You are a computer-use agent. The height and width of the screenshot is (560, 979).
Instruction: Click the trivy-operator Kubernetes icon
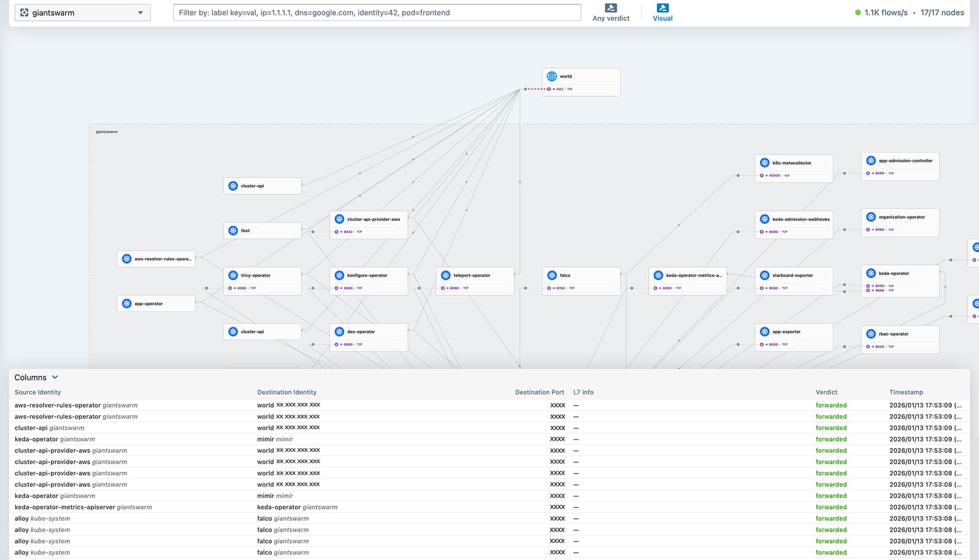(233, 276)
